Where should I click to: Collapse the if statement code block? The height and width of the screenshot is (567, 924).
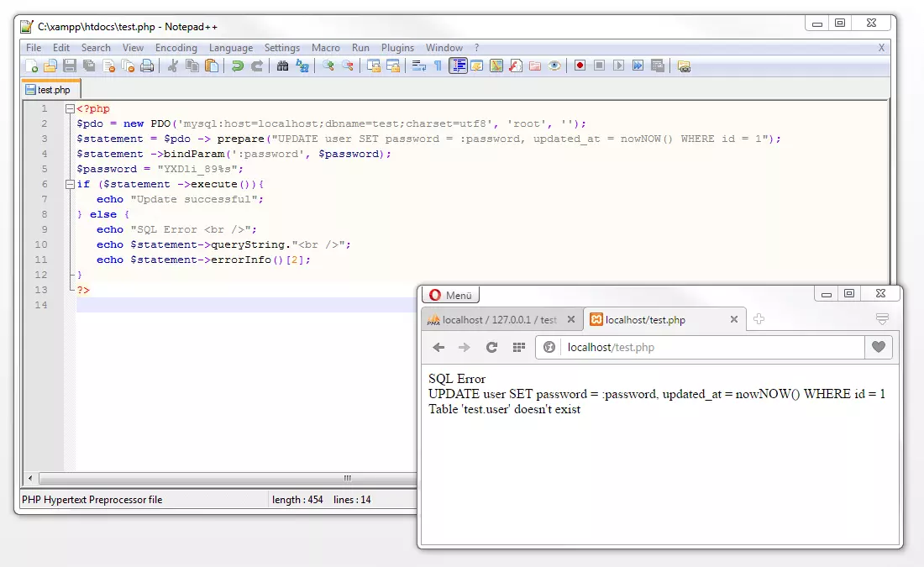(x=70, y=183)
